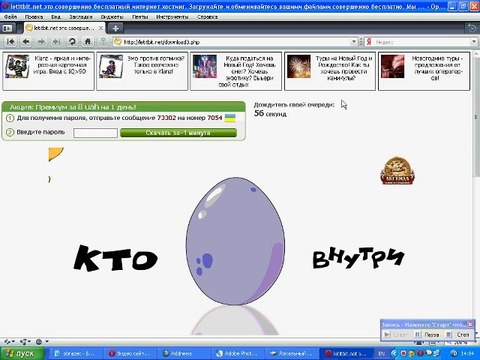Click the gold medal badge icon
Screen dimensions: 480x360
tap(397, 170)
